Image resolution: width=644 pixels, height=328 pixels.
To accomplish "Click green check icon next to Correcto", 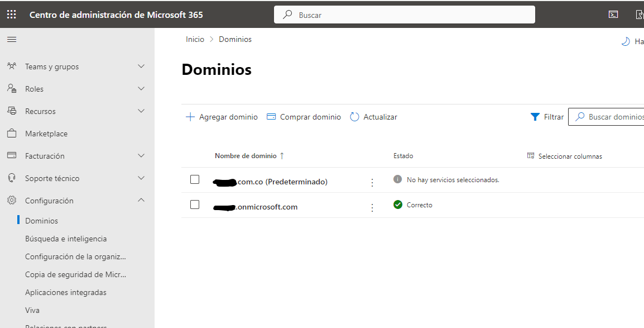I will 397,205.
